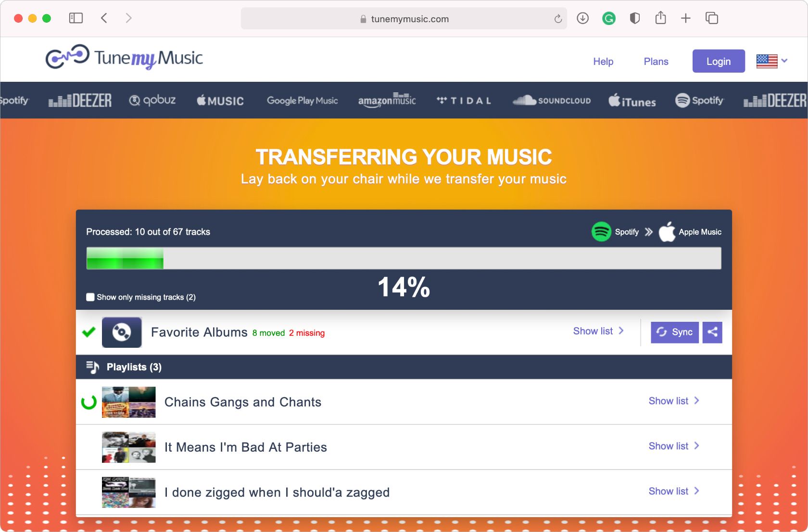Select the TIDAL service logo
808x532 pixels.
pos(464,101)
